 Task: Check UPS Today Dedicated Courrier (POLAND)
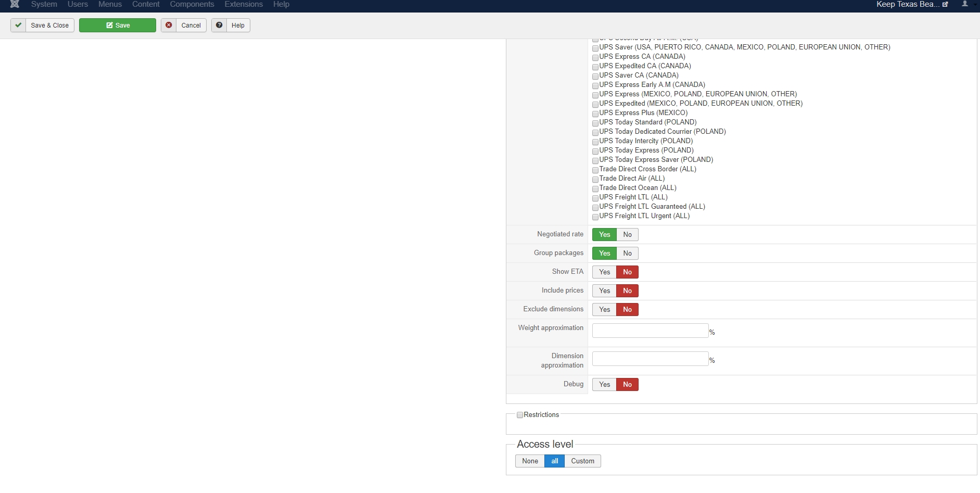[x=595, y=132]
